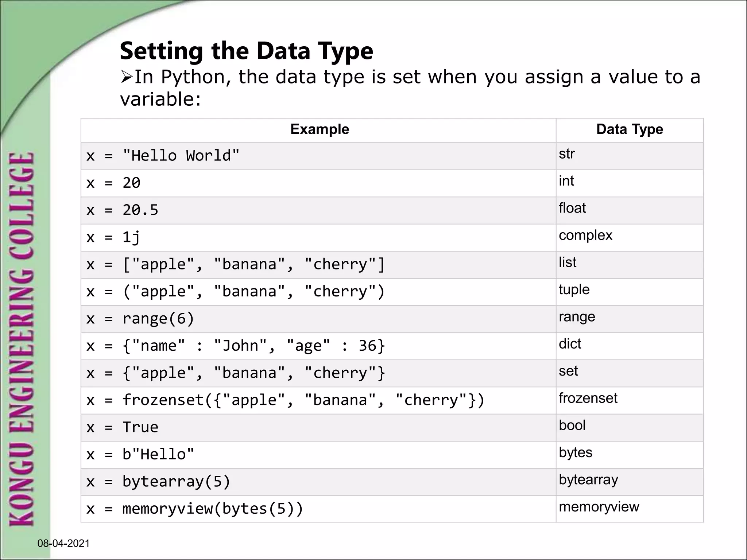Select the "x = 20.5" example cell
The image size is (747, 560).
click(122, 210)
